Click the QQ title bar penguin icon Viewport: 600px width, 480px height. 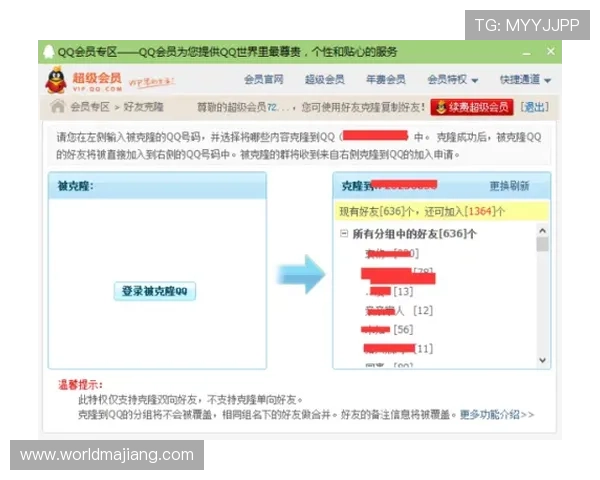pyautogui.click(x=49, y=52)
